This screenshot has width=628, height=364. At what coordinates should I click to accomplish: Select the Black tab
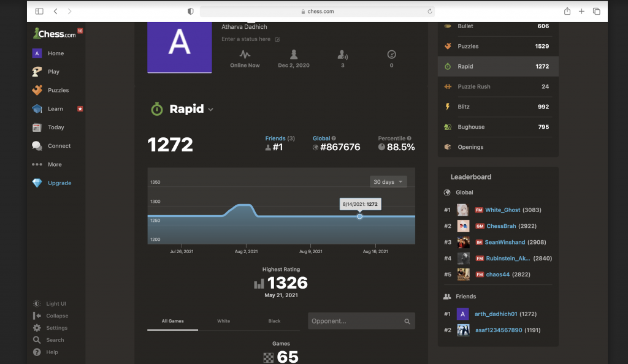pos(274,321)
